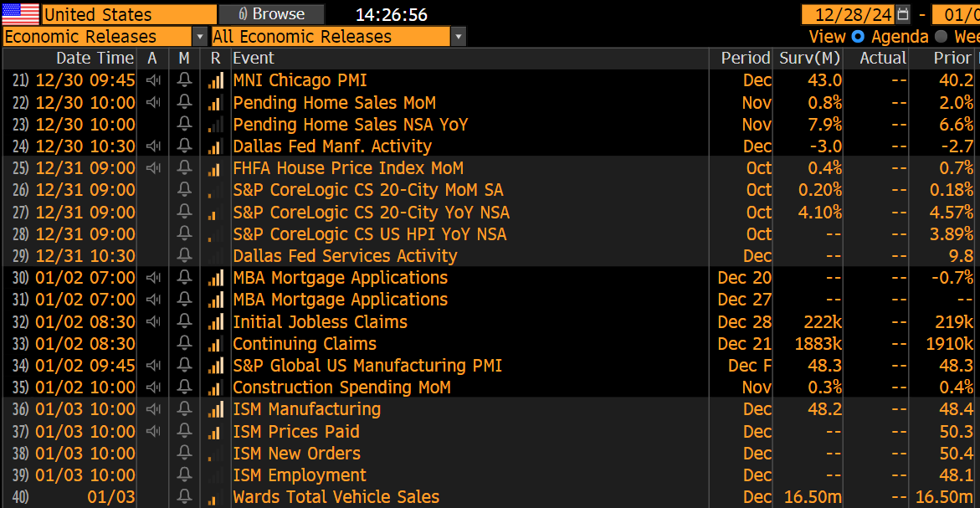This screenshot has height=508, width=980.
Task: Open the All Economic Releases dropdown arrow
Action: point(458,37)
